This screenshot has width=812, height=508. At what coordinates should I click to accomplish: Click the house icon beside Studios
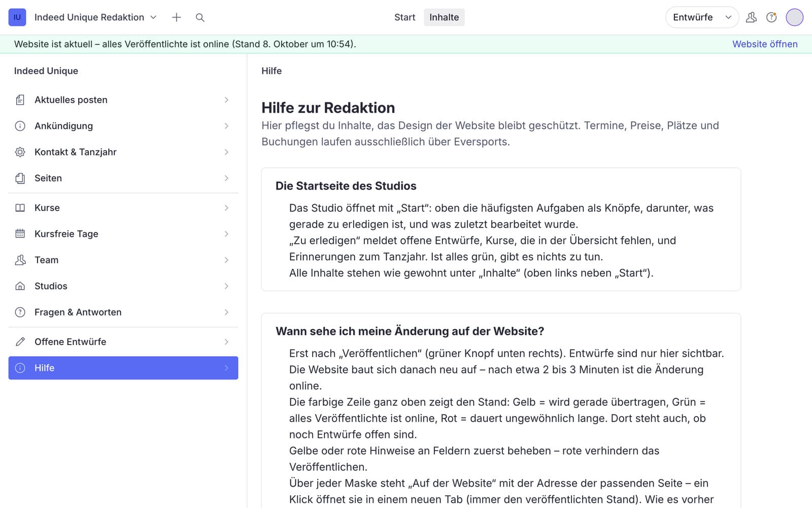(20, 286)
